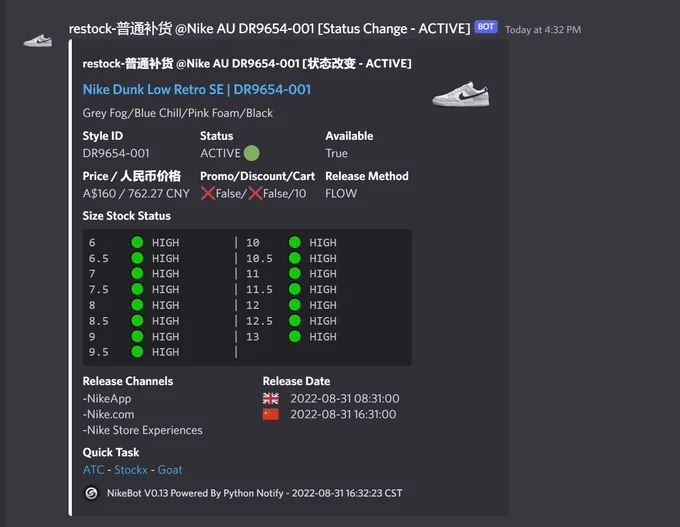Click the Release Method value FLOW

[341, 193]
